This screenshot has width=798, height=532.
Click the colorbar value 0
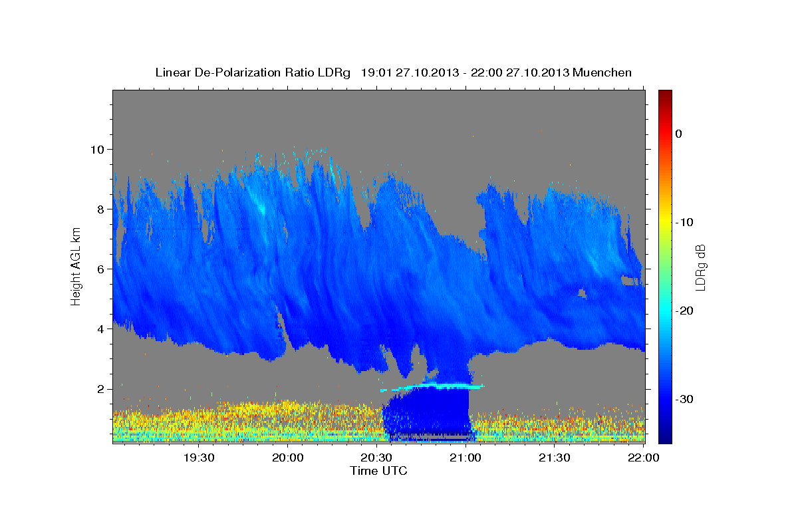pyautogui.click(x=678, y=134)
